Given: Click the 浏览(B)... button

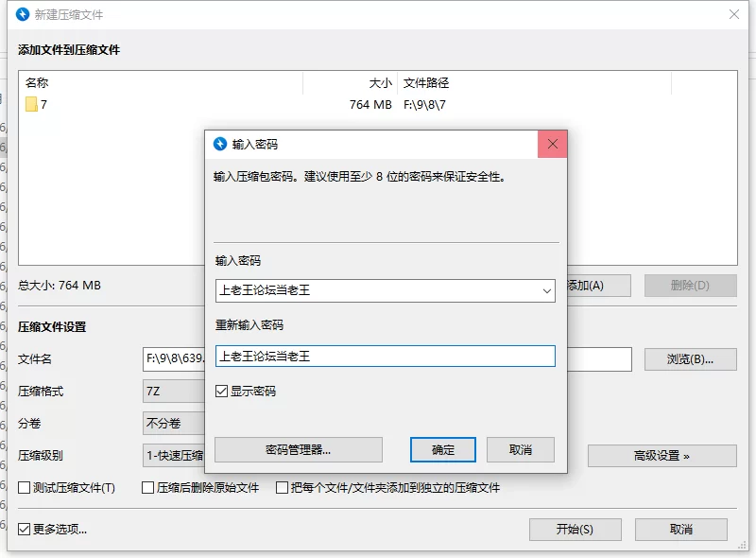Looking at the screenshot, I should pos(691,359).
